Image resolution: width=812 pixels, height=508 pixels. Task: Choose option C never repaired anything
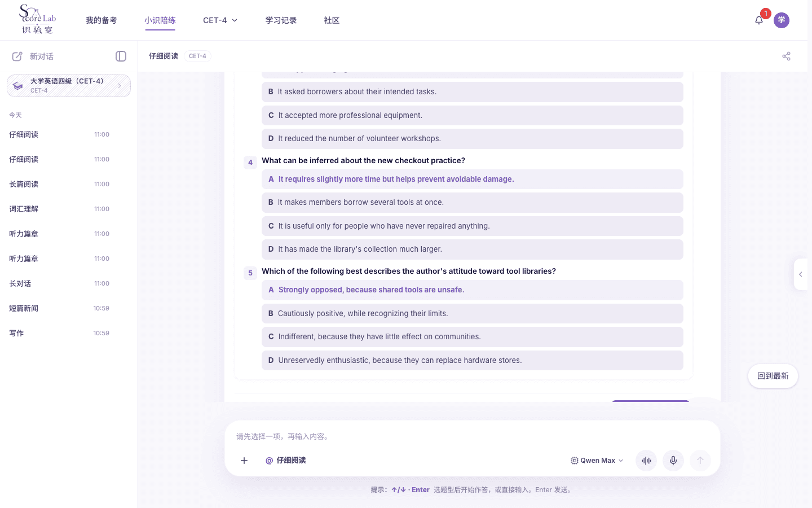[x=473, y=226]
